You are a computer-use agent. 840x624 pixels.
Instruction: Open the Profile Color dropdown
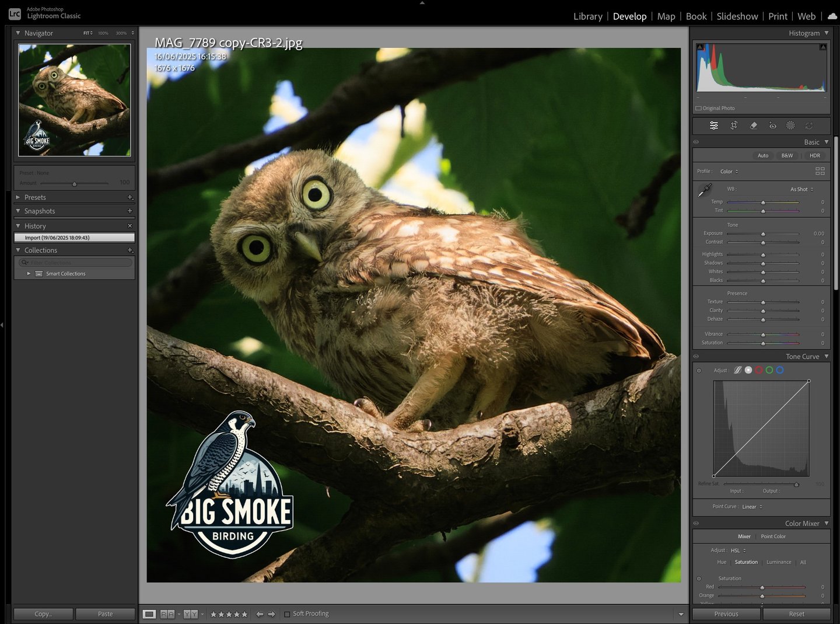click(x=729, y=172)
